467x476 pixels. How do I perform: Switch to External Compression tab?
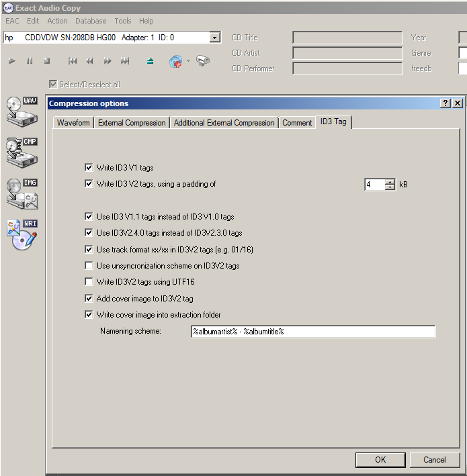pyautogui.click(x=132, y=123)
